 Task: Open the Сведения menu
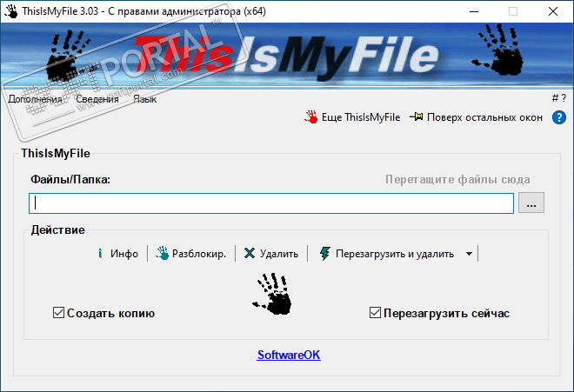pyautogui.click(x=97, y=99)
